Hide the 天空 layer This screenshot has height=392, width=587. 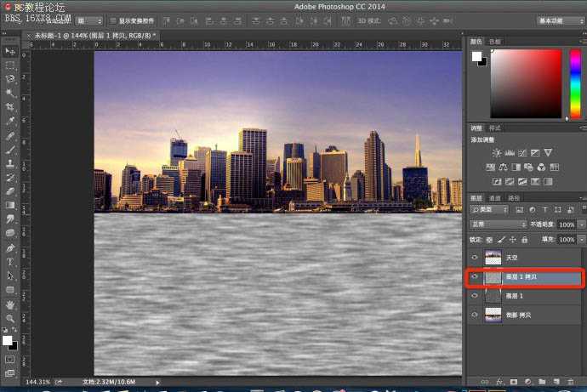[x=474, y=256]
